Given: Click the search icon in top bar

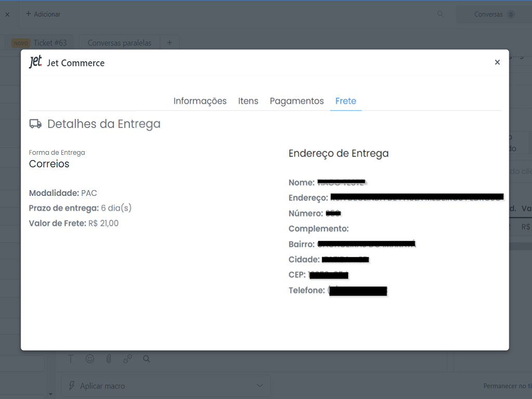Looking at the screenshot, I should 441,14.
